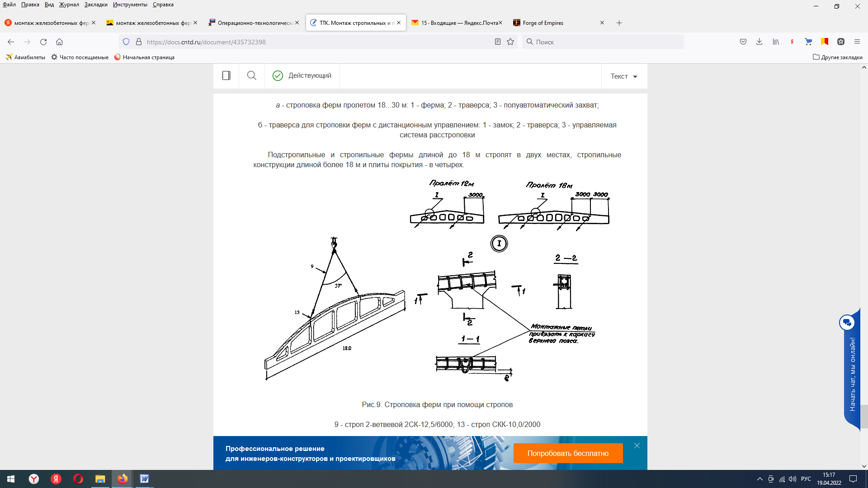Click the Действующий status button
The image size is (868, 488).
tap(302, 75)
